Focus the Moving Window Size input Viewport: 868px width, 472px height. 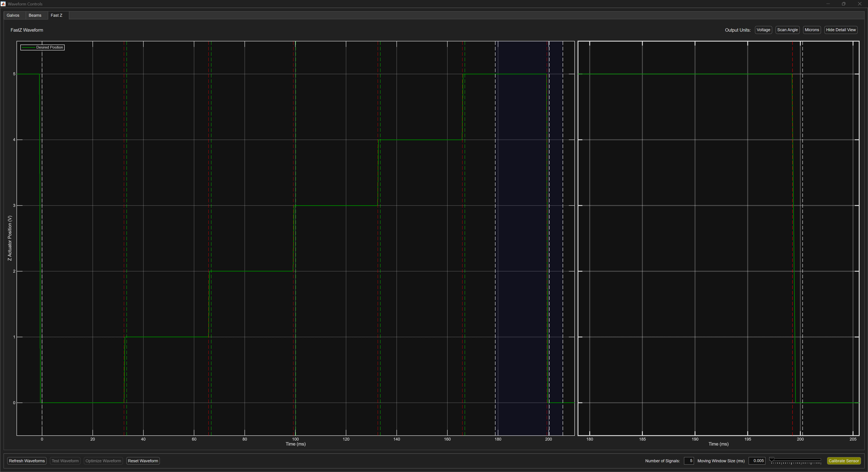pyautogui.click(x=757, y=461)
